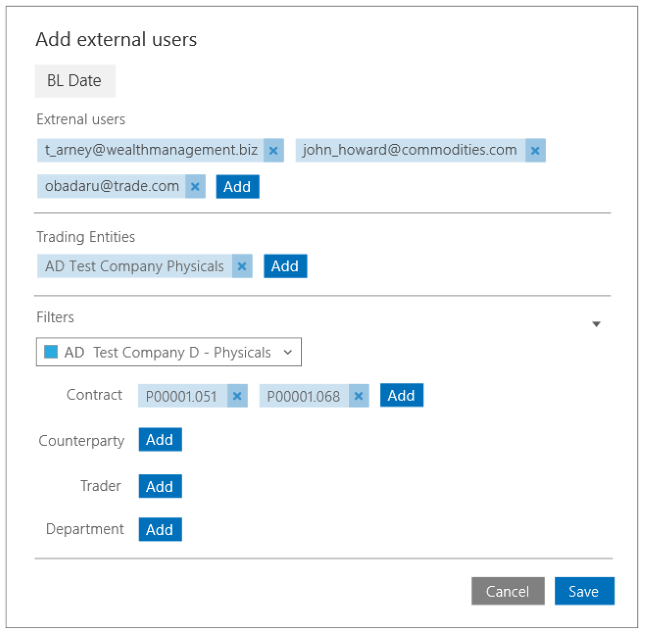The image size is (650, 639).
Task: Remove t_arney@wealthmanagement.biz user tag
Action: (x=274, y=151)
